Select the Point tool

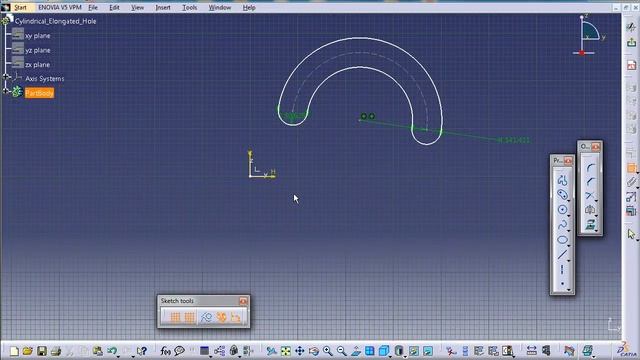click(x=562, y=283)
